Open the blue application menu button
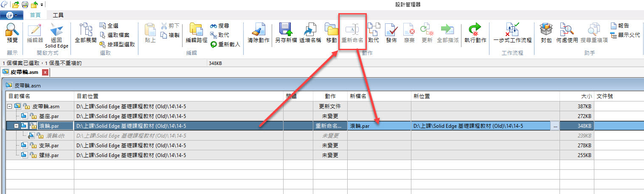Screen dimensions: 644x194 click(x=11, y=15)
